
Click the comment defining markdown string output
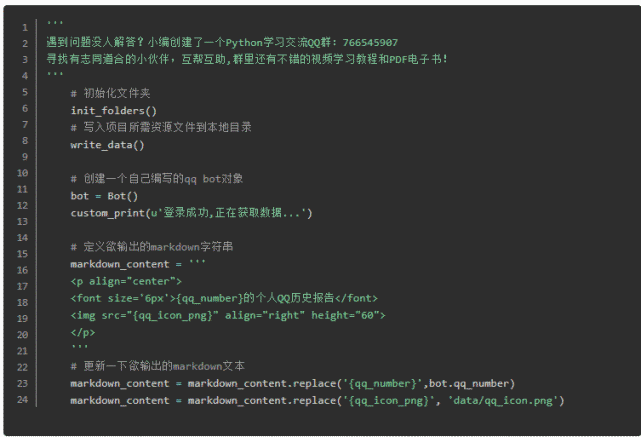pyautogui.click(x=152, y=247)
